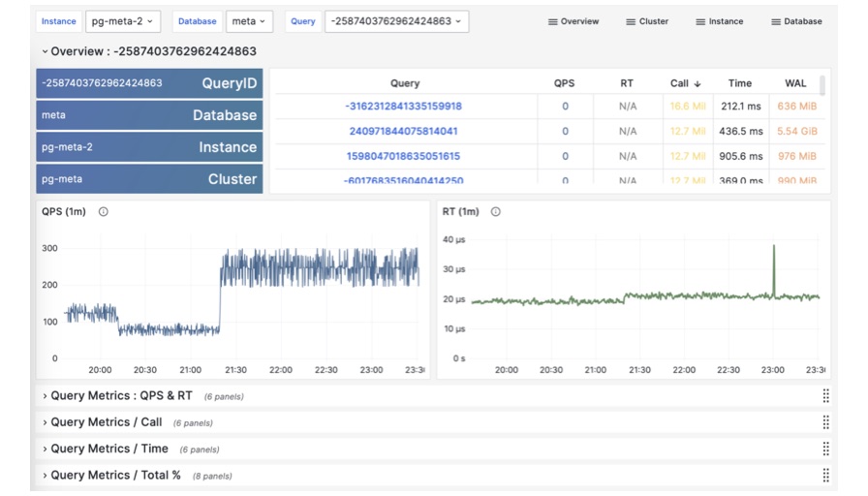Click drag handle on Query Metrics / Time row
The height and width of the screenshot is (496, 868).
tap(825, 449)
